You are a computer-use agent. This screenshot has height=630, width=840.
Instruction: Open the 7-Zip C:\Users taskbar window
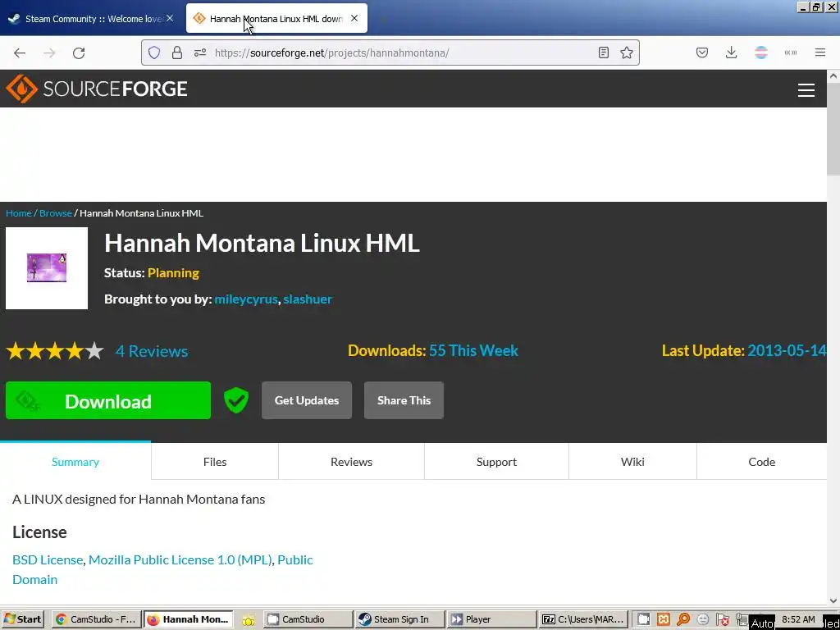click(583, 619)
